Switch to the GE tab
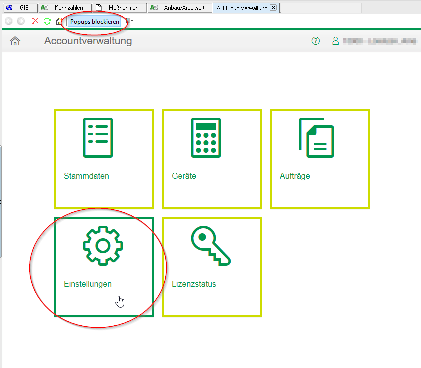 pyautogui.click(x=20, y=7)
